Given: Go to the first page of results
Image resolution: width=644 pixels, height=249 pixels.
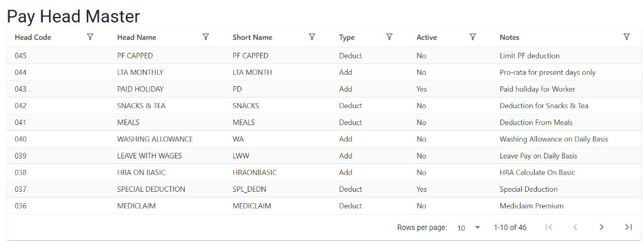Looking at the screenshot, I should pos(548,227).
